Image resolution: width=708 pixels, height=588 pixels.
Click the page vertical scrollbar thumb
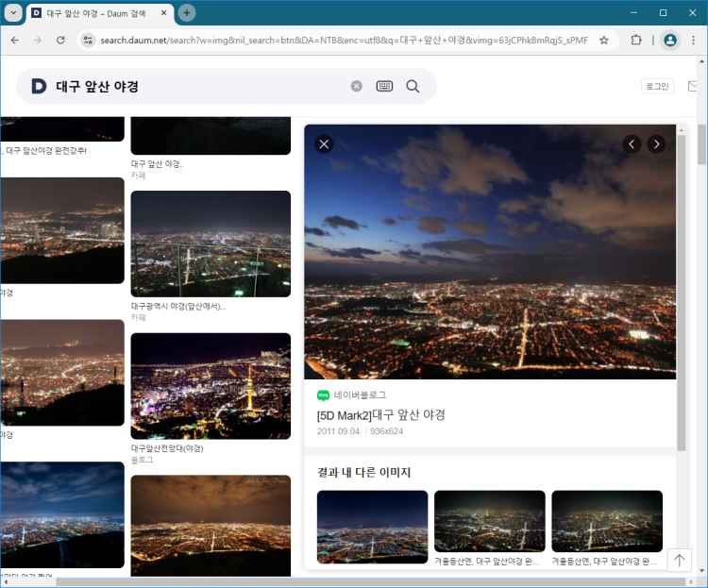(701, 144)
